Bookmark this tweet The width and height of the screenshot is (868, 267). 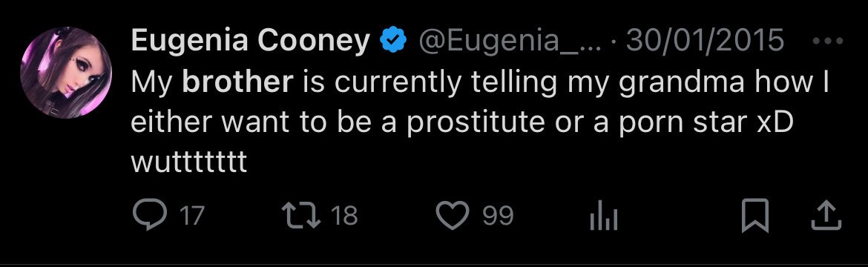[755, 216]
